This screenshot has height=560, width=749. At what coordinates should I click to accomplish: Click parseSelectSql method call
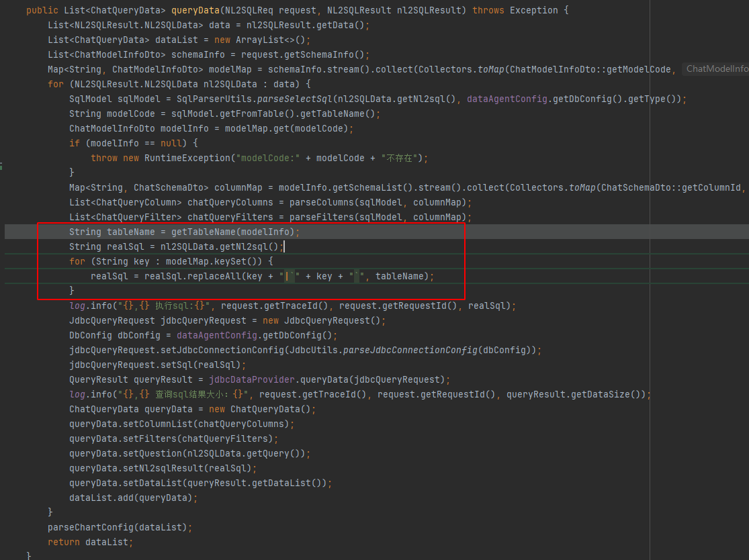(x=294, y=99)
